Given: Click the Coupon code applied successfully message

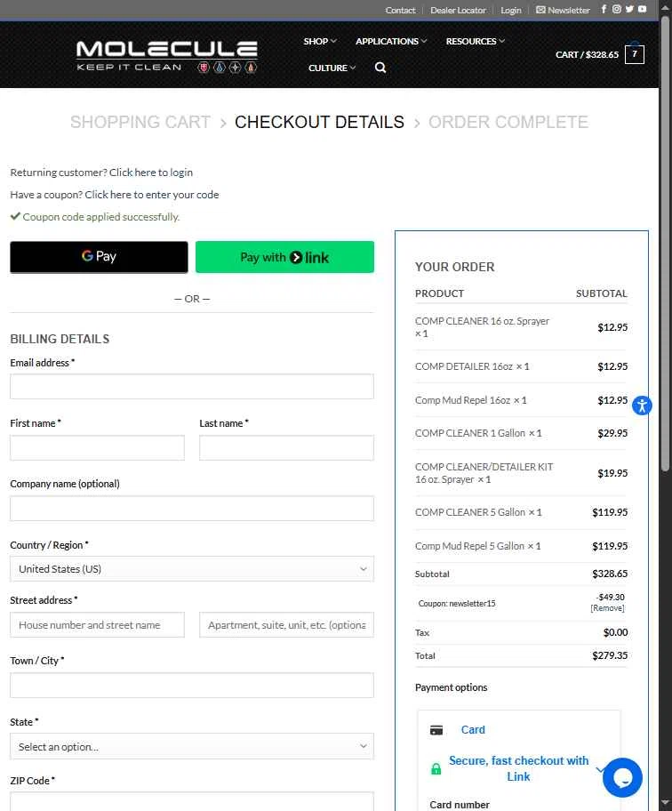Looking at the screenshot, I should coord(95,217).
